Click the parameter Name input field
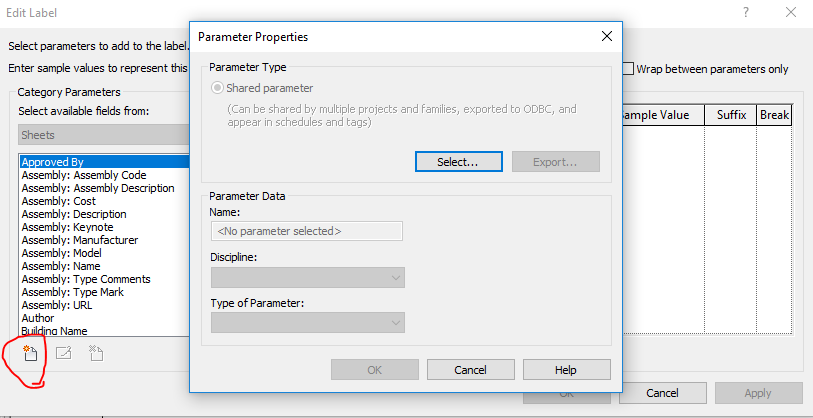 [x=306, y=231]
